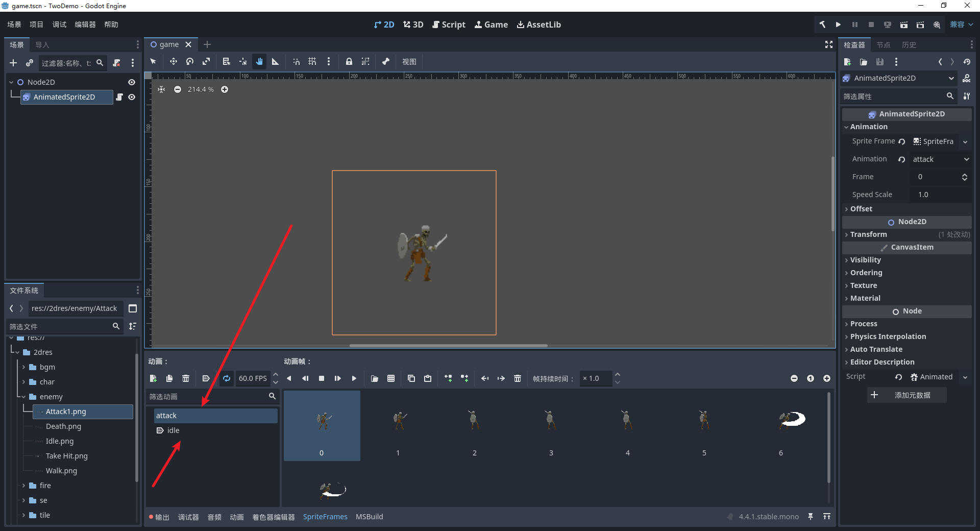
Task: Select the idle animation in list
Action: point(174,430)
